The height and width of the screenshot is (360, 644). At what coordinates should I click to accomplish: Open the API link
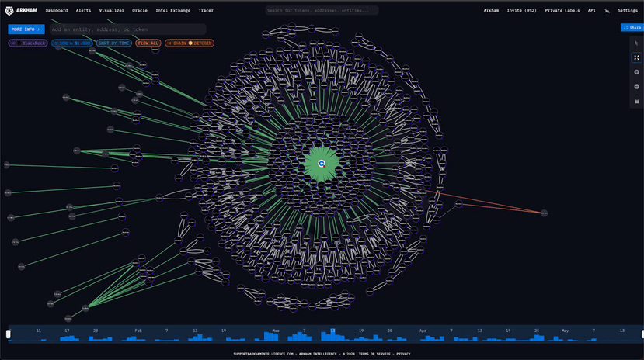(x=591, y=11)
